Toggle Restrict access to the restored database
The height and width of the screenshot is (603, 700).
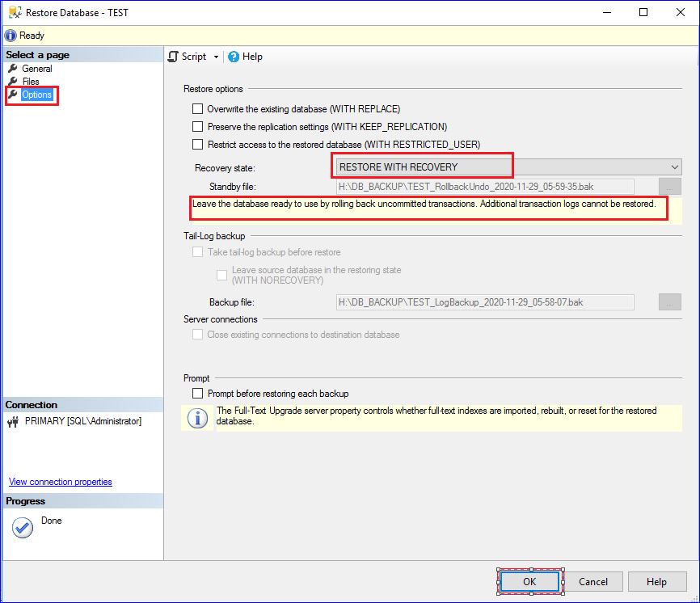(197, 145)
